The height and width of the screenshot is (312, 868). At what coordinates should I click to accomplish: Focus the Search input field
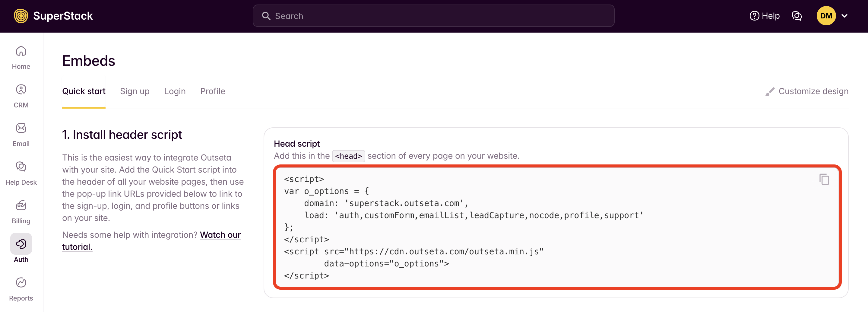click(433, 16)
